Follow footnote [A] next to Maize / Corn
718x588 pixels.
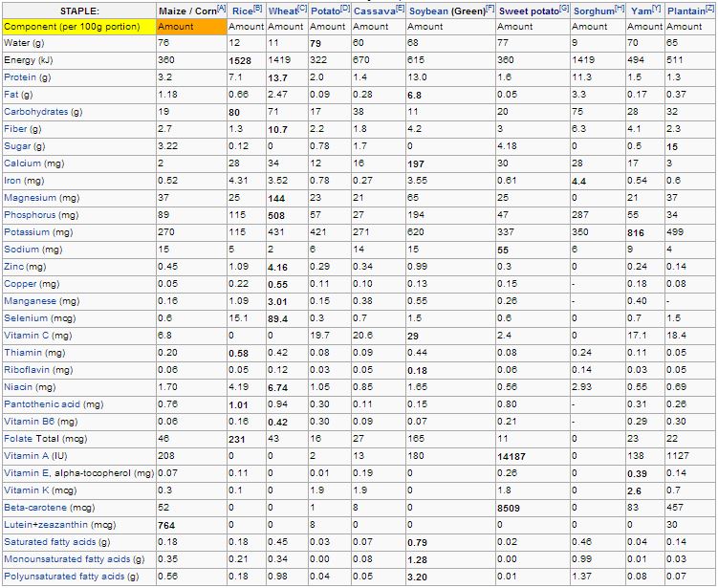coord(222,9)
